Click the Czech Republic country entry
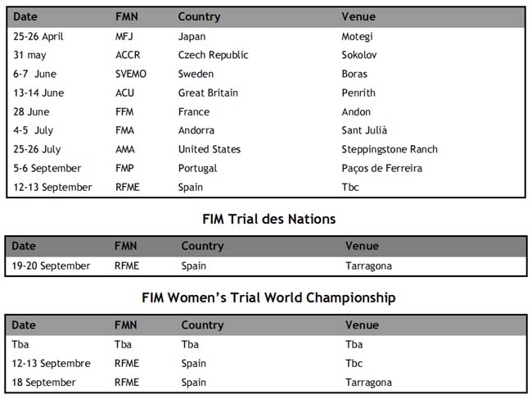The height and width of the screenshot is (399, 532). pyautogui.click(x=213, y=55)
